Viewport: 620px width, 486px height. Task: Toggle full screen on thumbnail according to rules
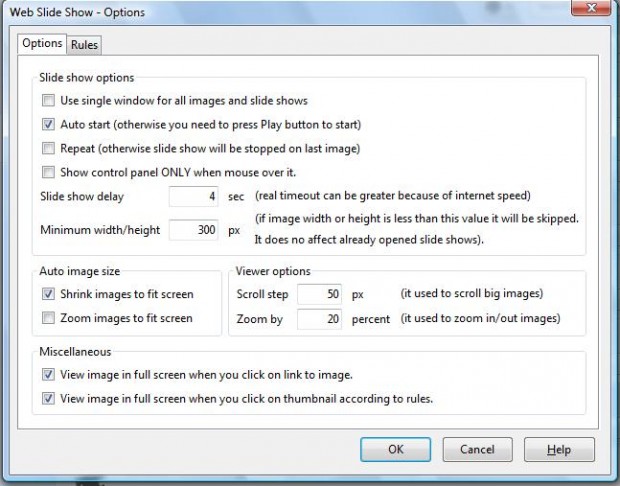48,399
